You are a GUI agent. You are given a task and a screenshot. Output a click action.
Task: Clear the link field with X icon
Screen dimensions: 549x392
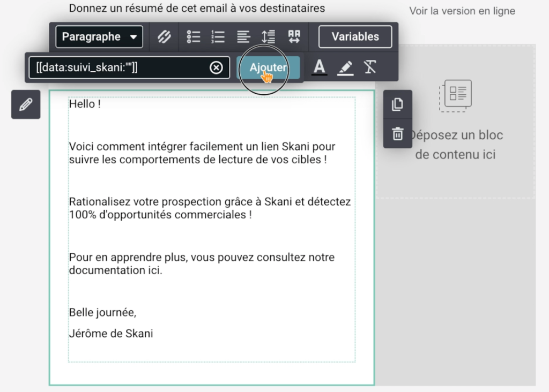[216, 67]
